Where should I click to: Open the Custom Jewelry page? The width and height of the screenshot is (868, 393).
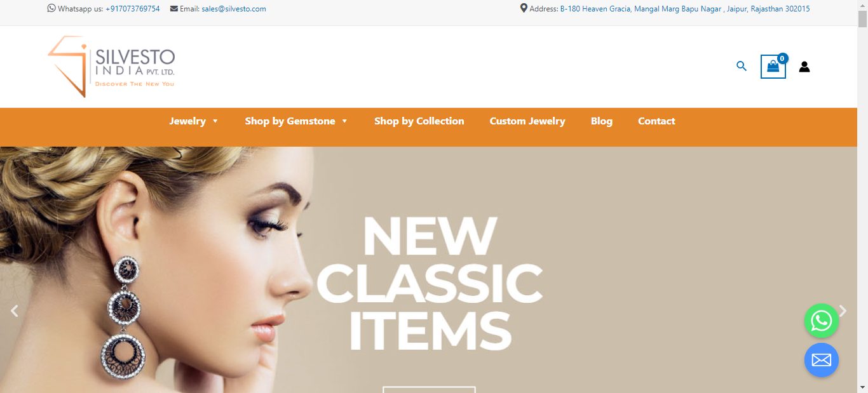[x=527, y=121]
